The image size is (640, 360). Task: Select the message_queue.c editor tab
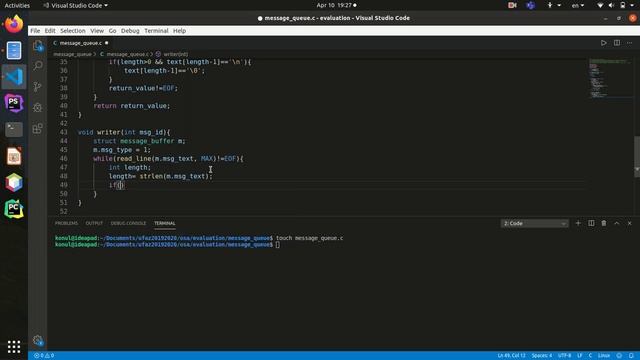[x=80, y=43]
